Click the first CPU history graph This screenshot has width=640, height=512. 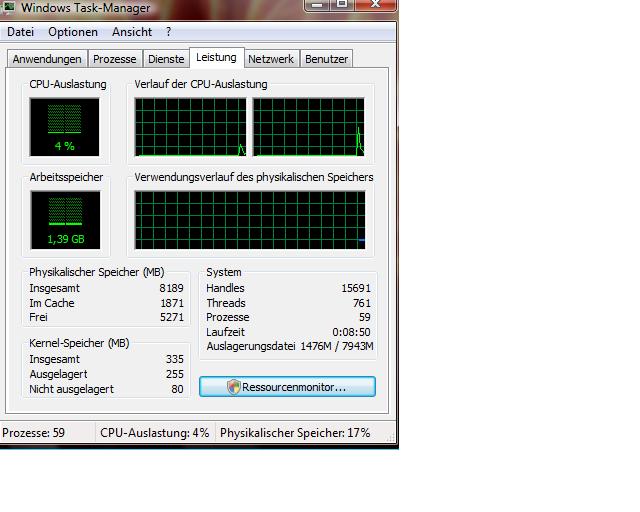191,127
